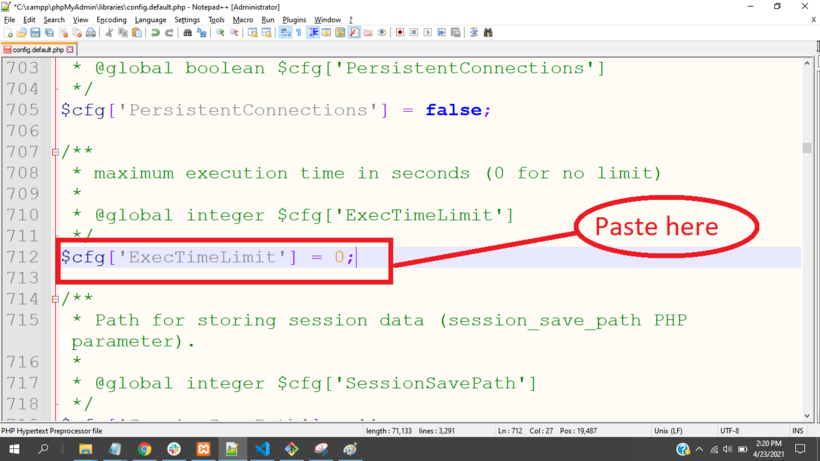The height and width of the screenshot is (461, 820).
Task: Click the Print toolbar icon
Action: [x=90, y=33]
